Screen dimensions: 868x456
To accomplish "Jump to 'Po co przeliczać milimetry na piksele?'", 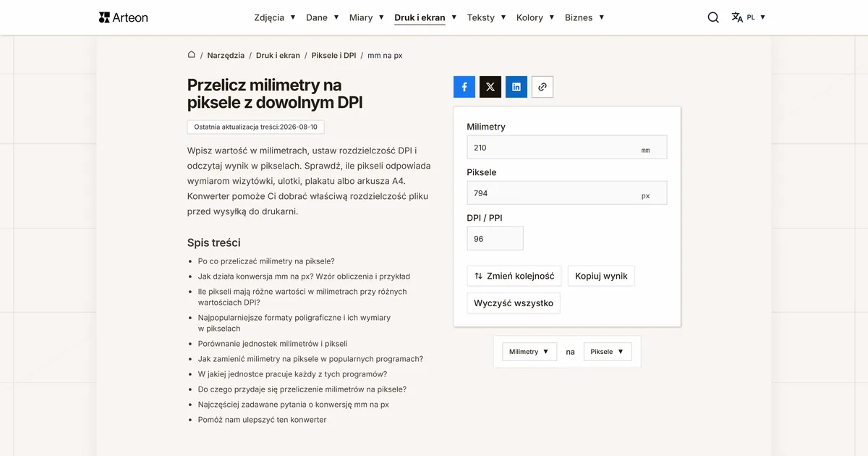I will coord(266,261).
